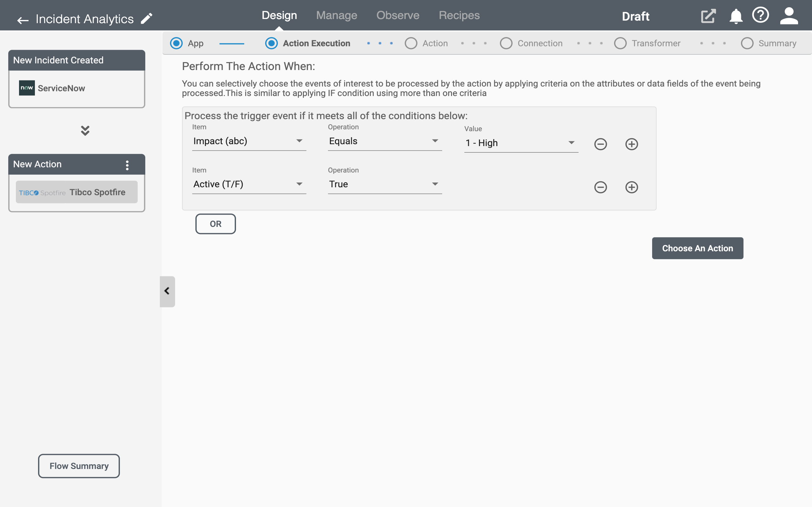812x507 pixels.
Task: Expand the Impact dropdown selector
Action: pos(299,141)
